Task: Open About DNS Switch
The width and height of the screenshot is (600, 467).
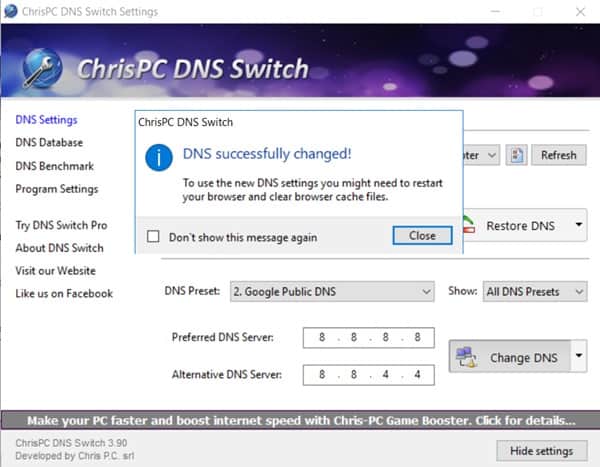Action: 59,248
